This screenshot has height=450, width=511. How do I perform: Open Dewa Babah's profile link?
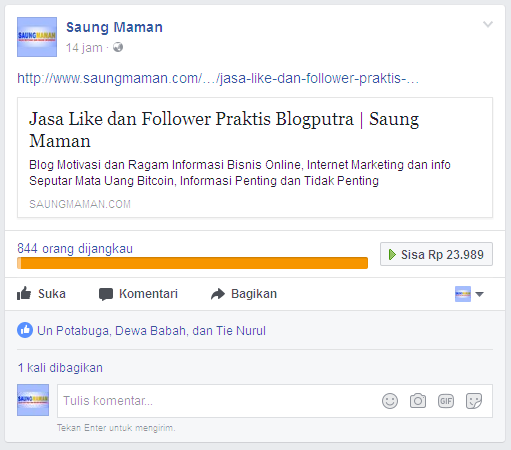pyautogui.click(x=151, y=331)
